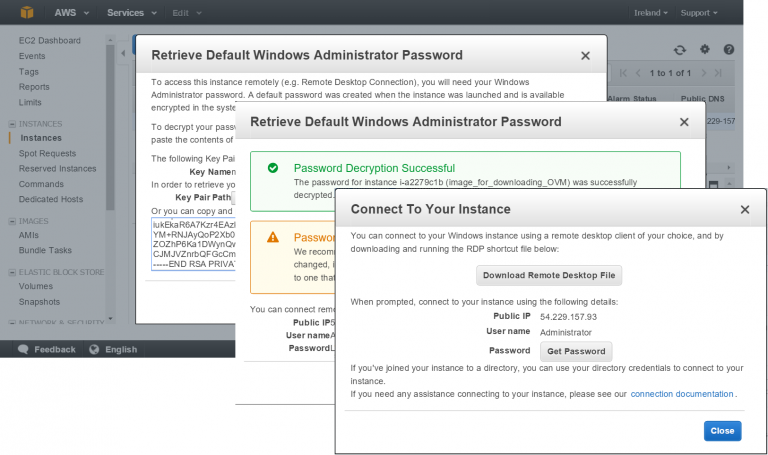The image size is (768, 455).
Task: Click sidebar scroll down arrow
Action: click(x=110, y=319)
